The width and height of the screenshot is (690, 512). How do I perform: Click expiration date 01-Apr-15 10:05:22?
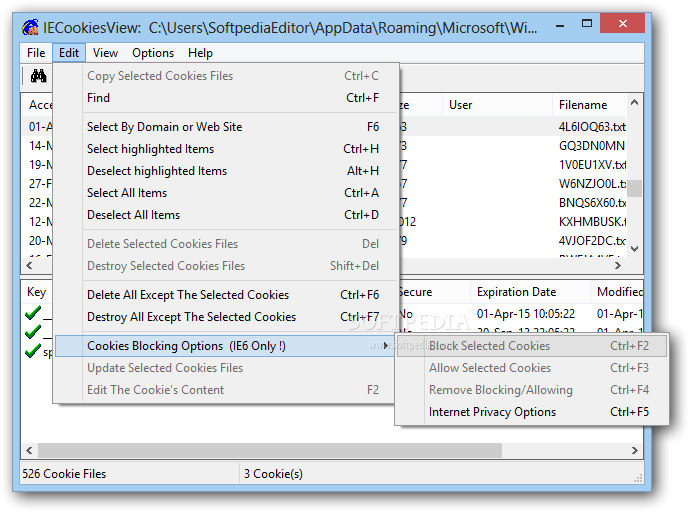point(525,314)
